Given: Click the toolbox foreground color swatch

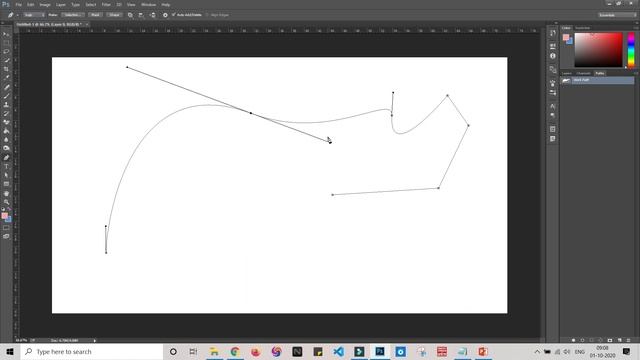Looking at the screenshot, I should tap(4, 216).
